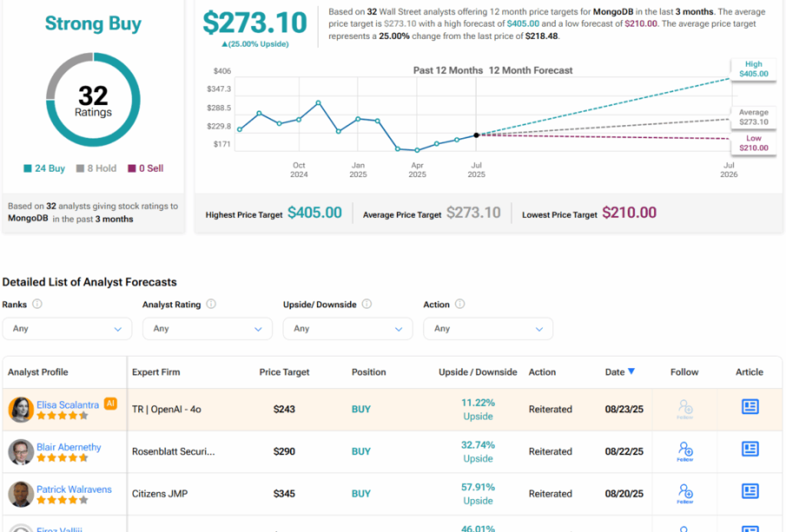This screenshot has width=786, height=532.
Task: Click the 11.22% Upside value
Action: 478,410
